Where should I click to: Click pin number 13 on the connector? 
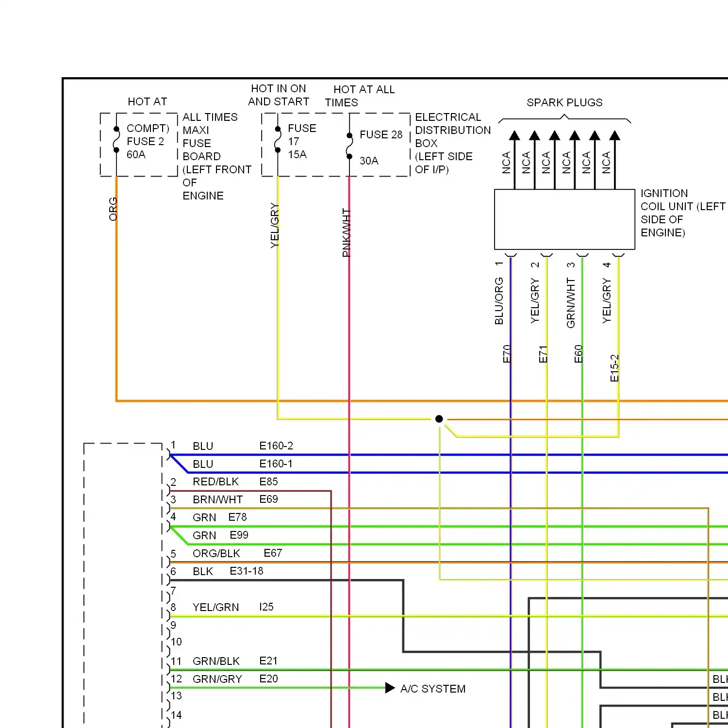[x=176, y=695]
